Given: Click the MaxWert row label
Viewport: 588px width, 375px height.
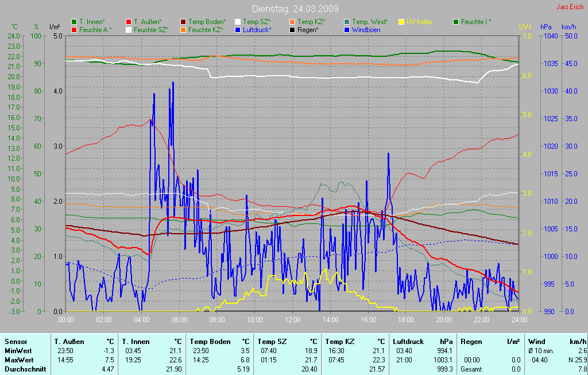Looking at the screenshot, I should [19, 360].
